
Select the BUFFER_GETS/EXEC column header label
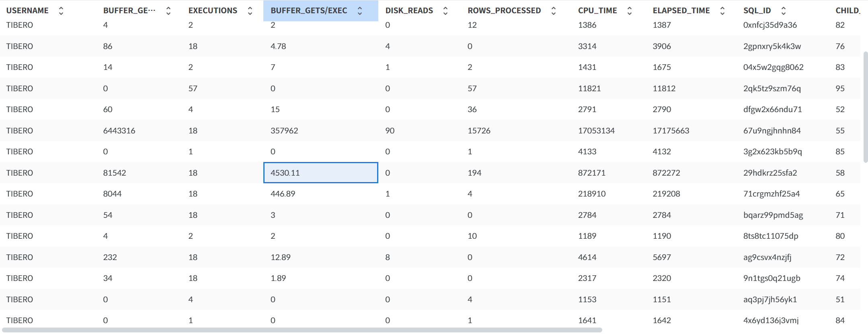309,11
